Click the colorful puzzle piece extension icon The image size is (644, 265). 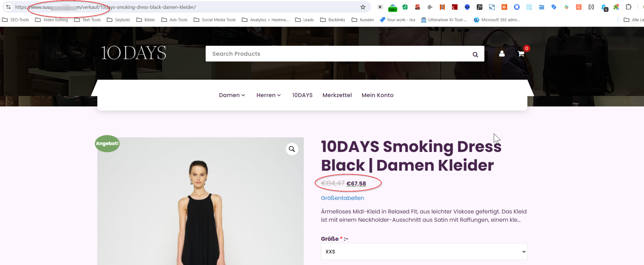(616, 7)
